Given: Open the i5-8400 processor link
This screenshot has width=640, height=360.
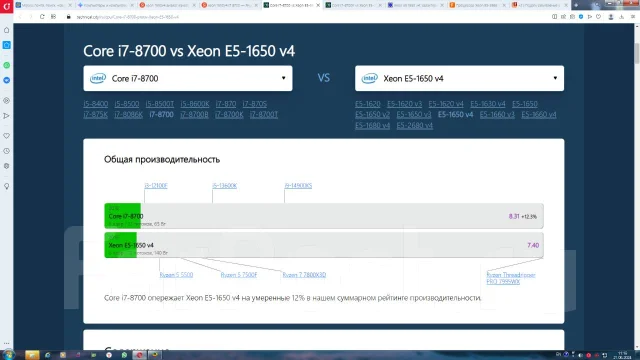Looking at the screenshot, I should [96, 104].
